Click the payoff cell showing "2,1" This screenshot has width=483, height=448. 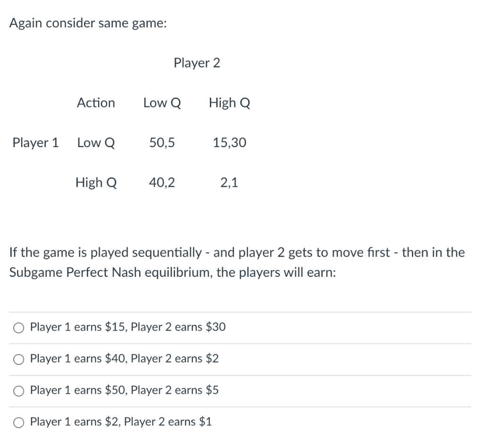tap(229, 183)
